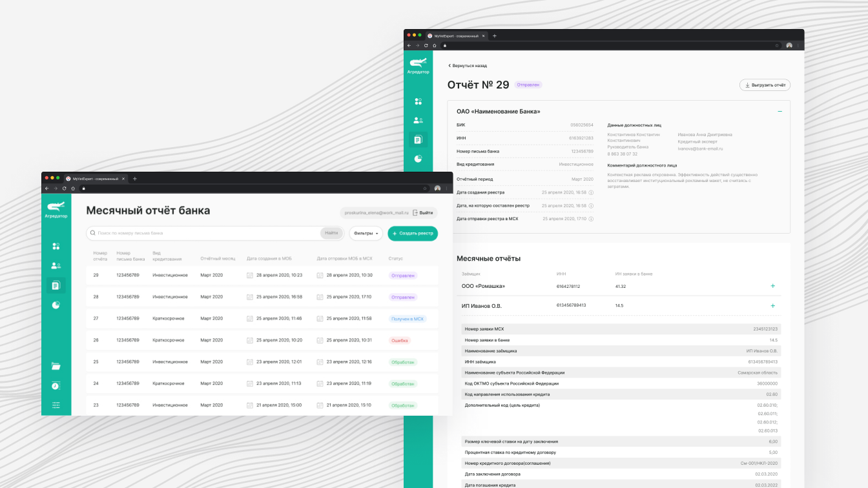This screenshot has width=868, height=488.
Task: Click the Найти search button
Action: click(331, 233)
